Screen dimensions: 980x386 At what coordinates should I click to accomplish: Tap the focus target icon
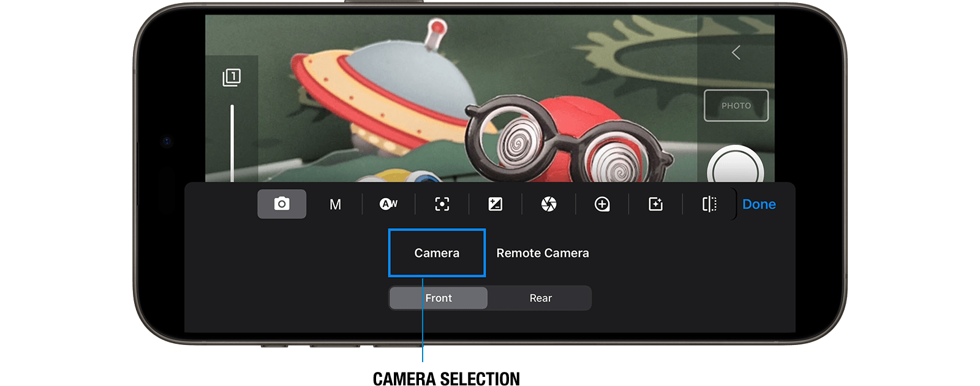pos(442,204)
